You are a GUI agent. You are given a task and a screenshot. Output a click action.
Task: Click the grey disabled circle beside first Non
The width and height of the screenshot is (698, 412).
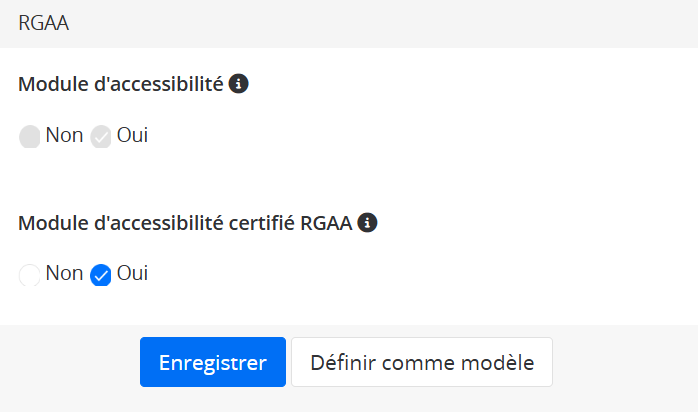[x=30, y=137]
